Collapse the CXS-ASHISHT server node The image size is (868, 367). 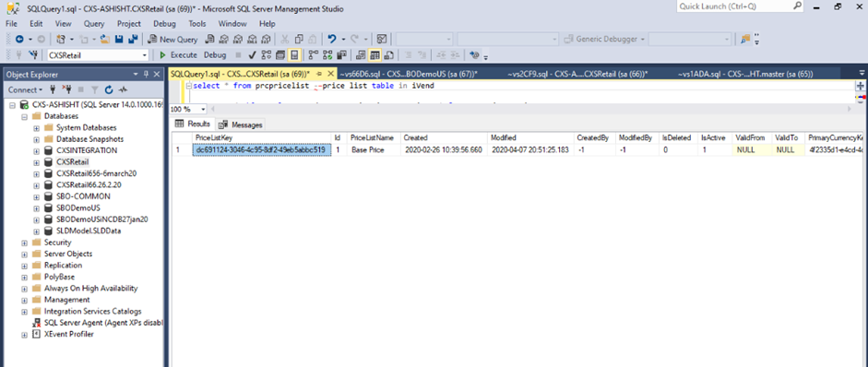pyautogui.click(x=13, y=104)
